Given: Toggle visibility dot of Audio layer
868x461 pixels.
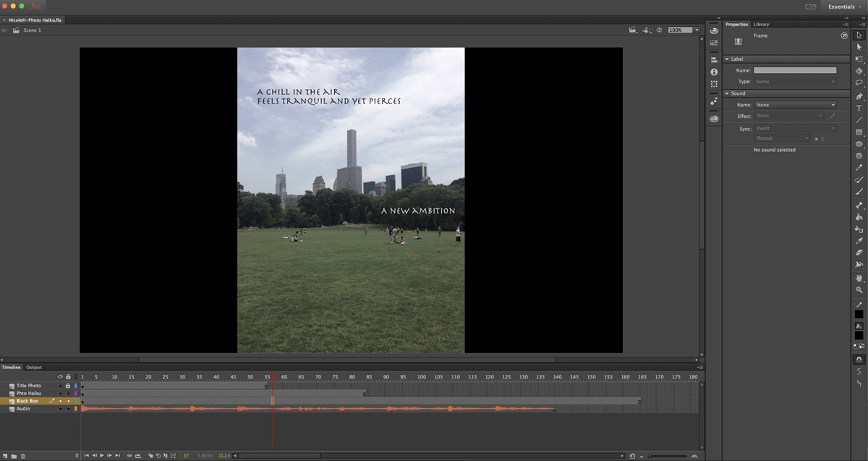Looking at the screenshot, I should (x=60, y=409).
